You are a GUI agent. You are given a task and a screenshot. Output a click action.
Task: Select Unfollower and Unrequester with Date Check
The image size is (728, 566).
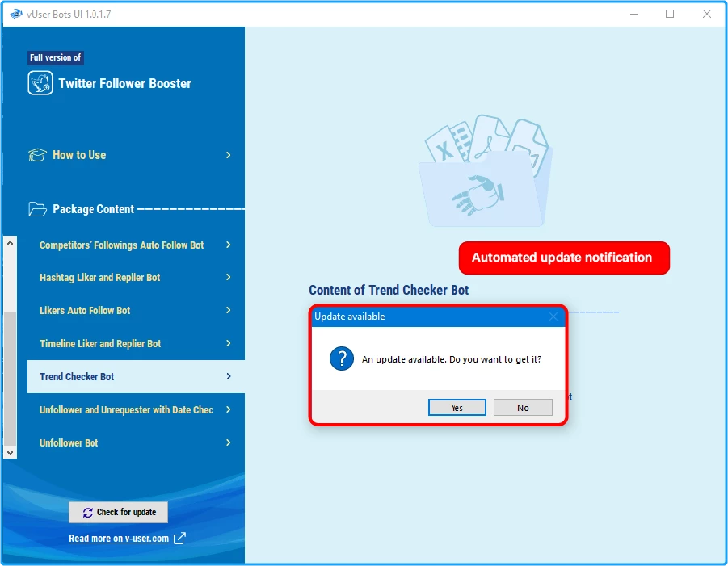136,409
